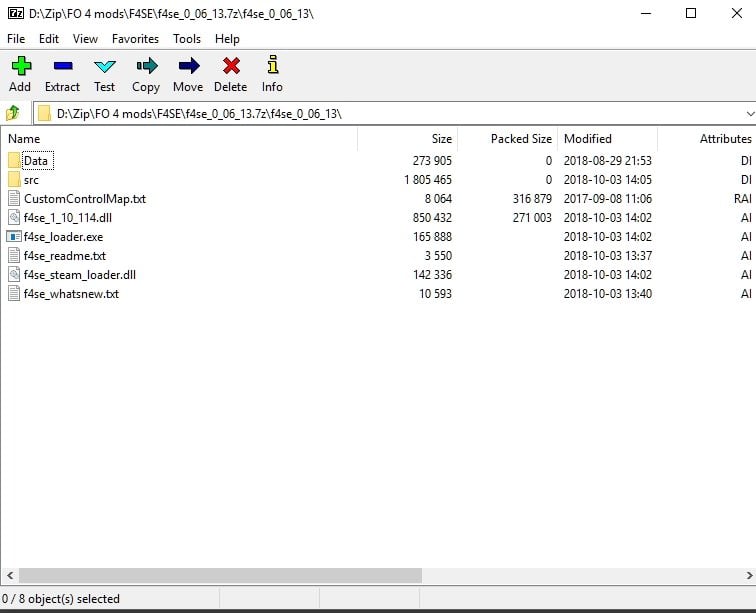
Task: Click the Test archive icon
Action: [105, 66]
